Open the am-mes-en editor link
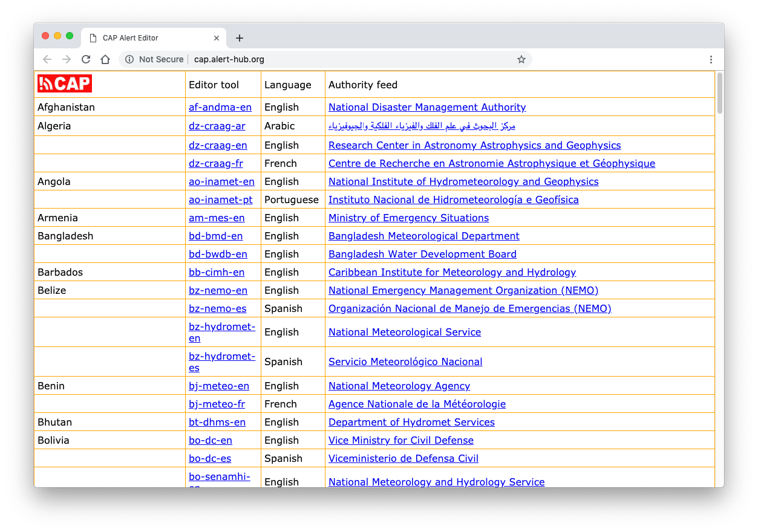The width and height of the screenshot is (758, 532). tap(217, 218)
